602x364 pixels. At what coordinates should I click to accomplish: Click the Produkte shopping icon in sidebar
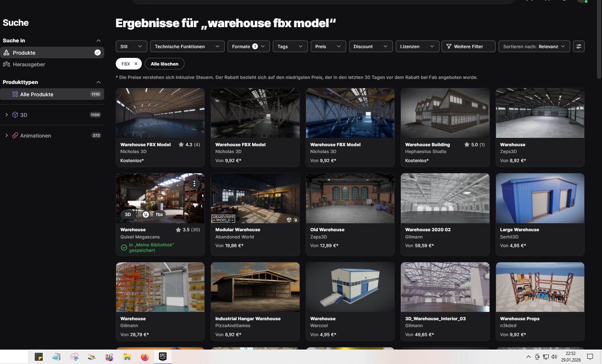click(x=7, y=53)
